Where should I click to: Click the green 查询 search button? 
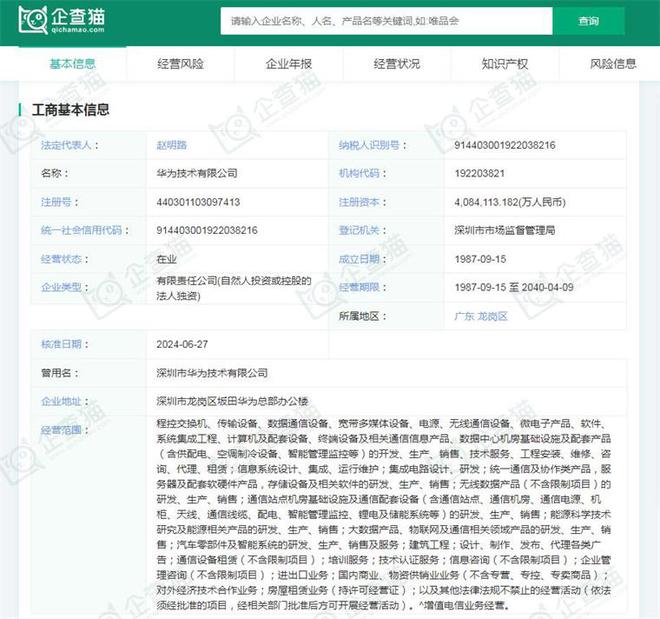[588, 21]
